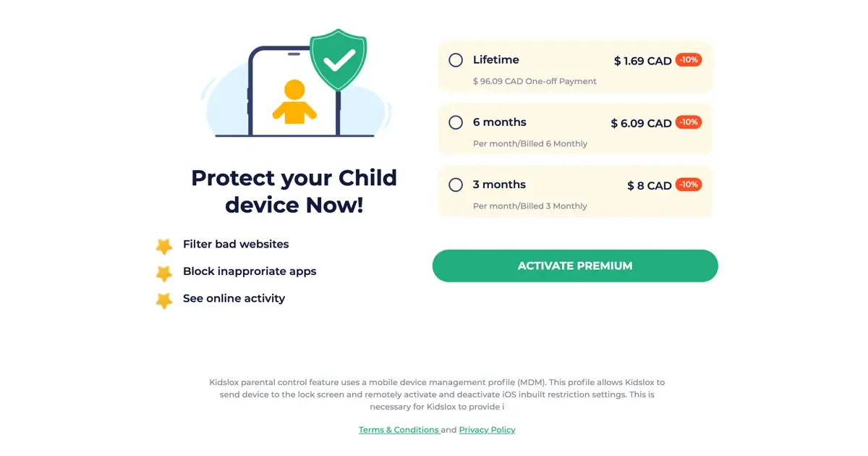The width and height of the screenshot is (868, 456).
Task: Select the 3 months plan radio button
Action: 456,185
